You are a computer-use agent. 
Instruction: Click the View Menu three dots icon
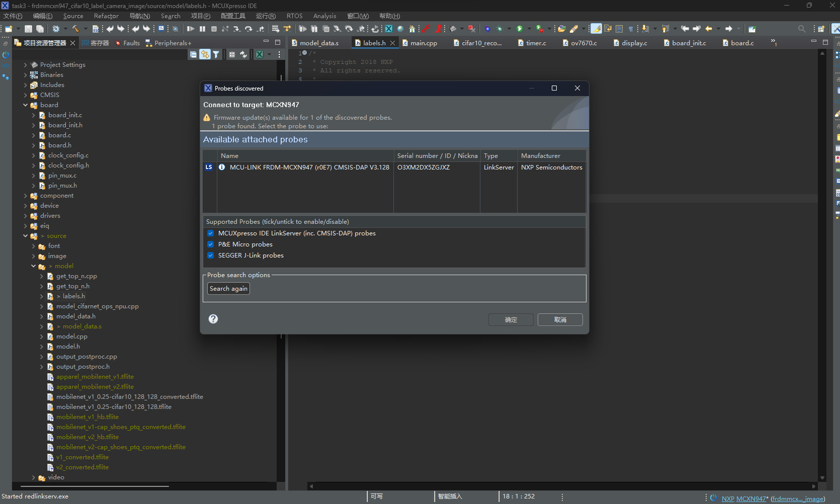(279, 54)
